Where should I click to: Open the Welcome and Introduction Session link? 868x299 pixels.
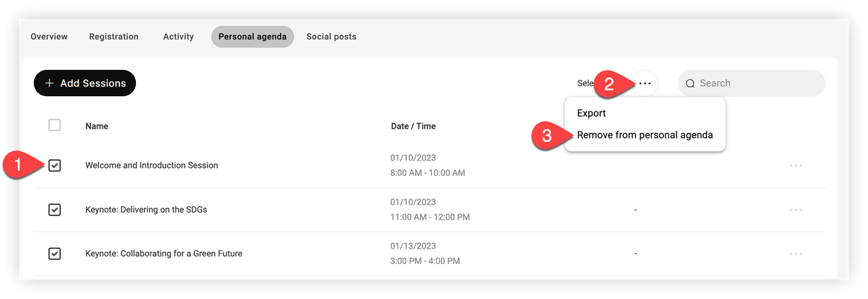pos(151,166)
